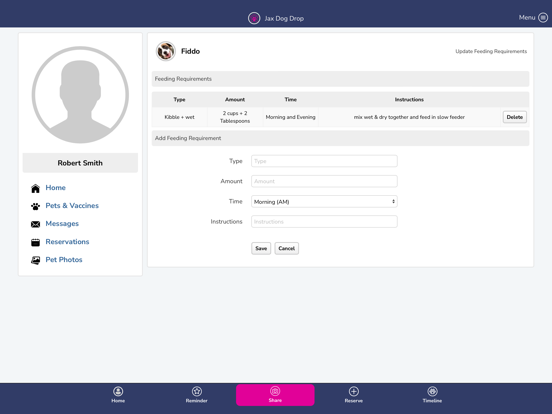The height and width of the screenshot is (414, 552).
Task: Click the Add Feeding Requirement section header
Action: (340, 138)
